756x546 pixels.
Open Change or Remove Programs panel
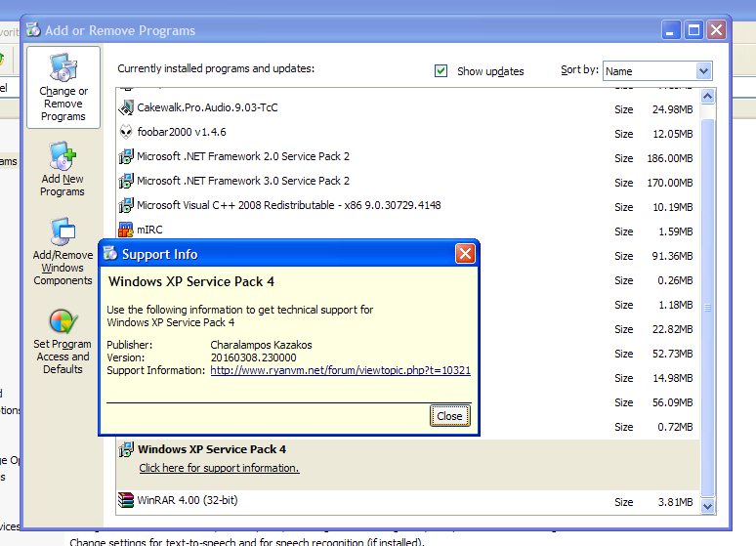point(63,87)
